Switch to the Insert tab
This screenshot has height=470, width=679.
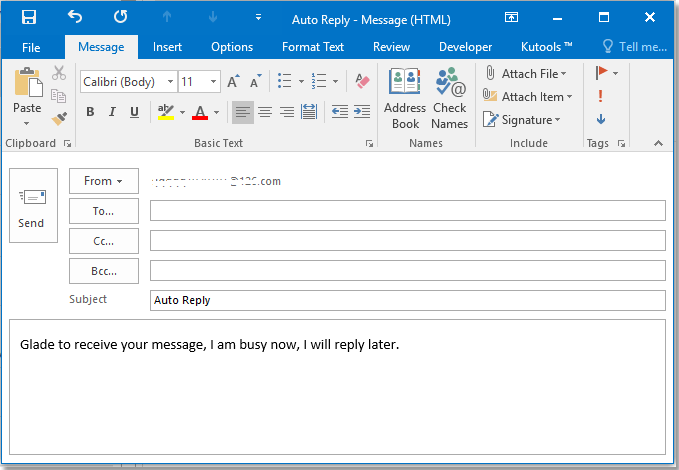pos(167,47)
